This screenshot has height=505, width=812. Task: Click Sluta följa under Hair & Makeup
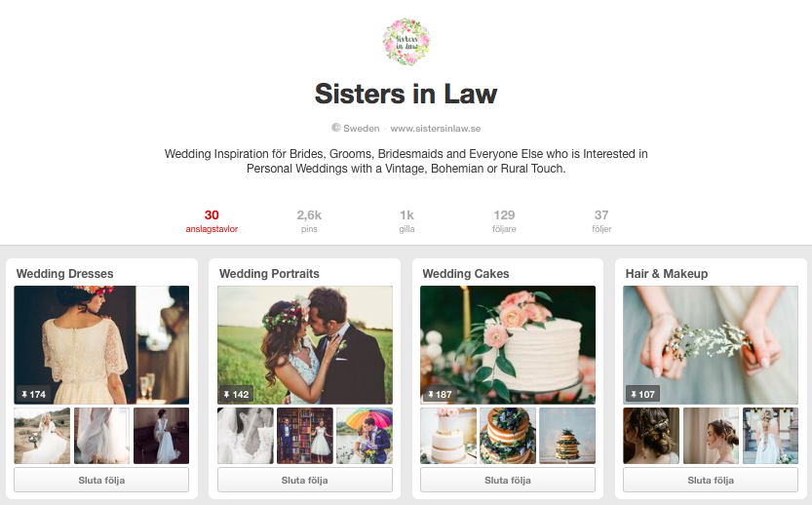tap(711, 480)
